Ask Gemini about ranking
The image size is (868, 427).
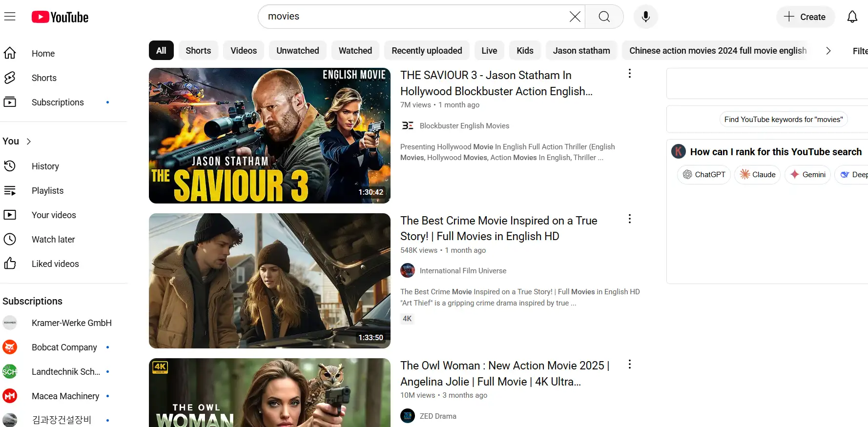(x=807, y=174)
